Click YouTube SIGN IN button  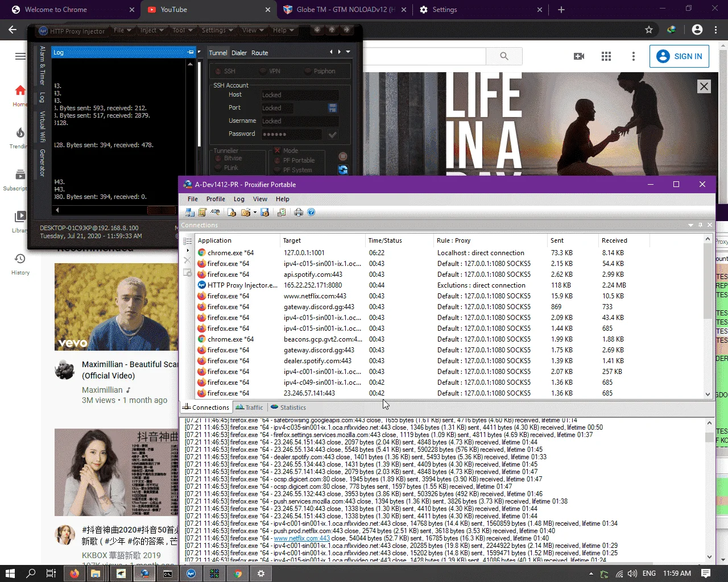[x=680, y=56]
